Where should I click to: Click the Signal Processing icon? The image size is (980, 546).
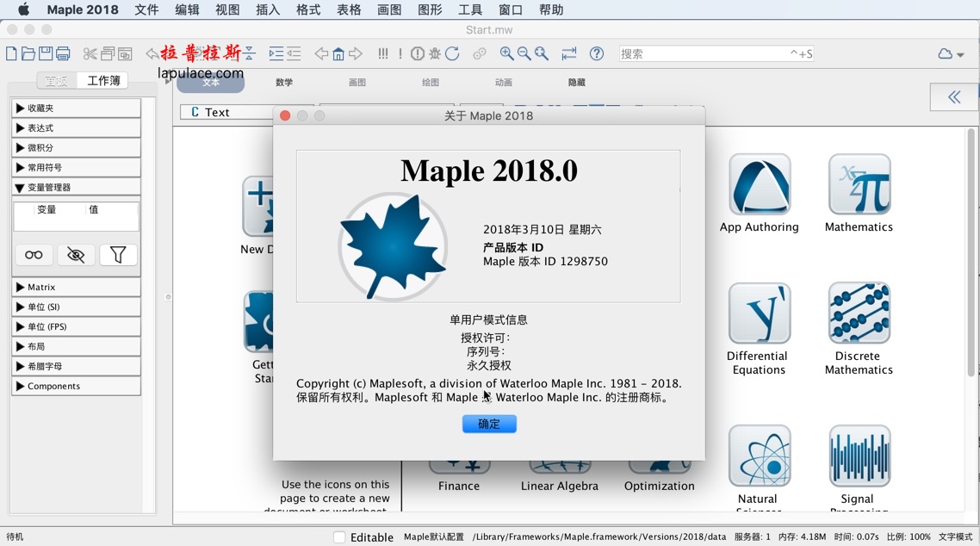858,456
